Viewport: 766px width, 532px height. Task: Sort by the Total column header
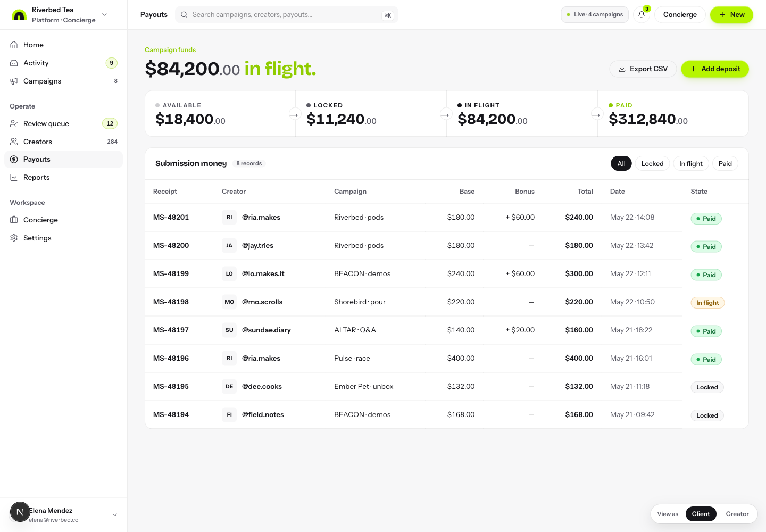[585, 192]
